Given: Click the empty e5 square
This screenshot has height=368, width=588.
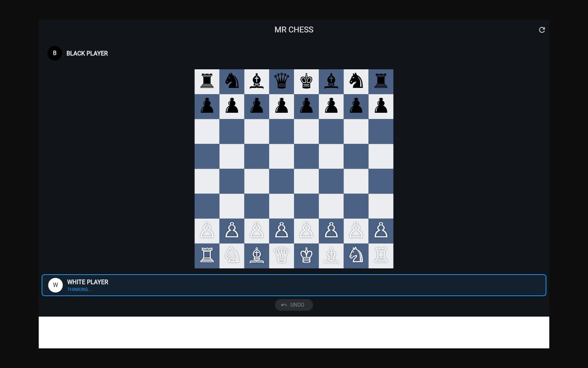Looking at the screenshot, I should (306, 156).
